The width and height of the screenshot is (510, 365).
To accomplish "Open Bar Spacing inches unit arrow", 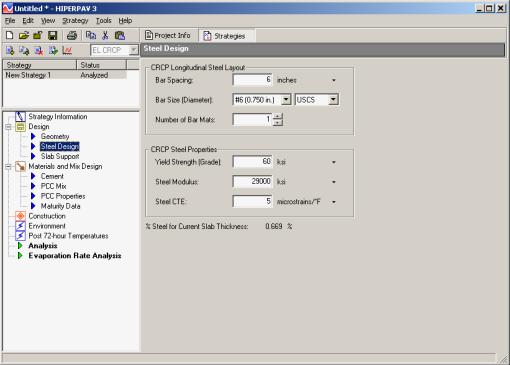I will click(x=334, y=80).
